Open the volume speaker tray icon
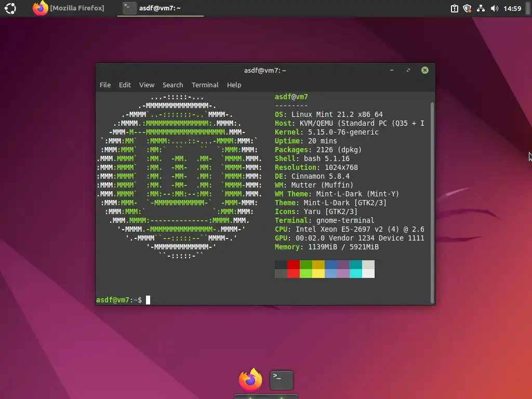This screenshot has width=532, height=399. click(x=495, y=8)
